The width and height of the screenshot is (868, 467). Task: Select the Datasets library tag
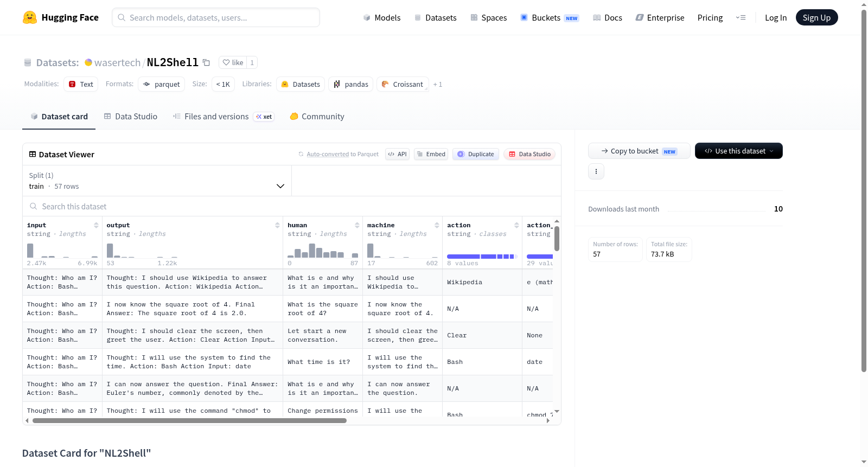click(301, 84)
